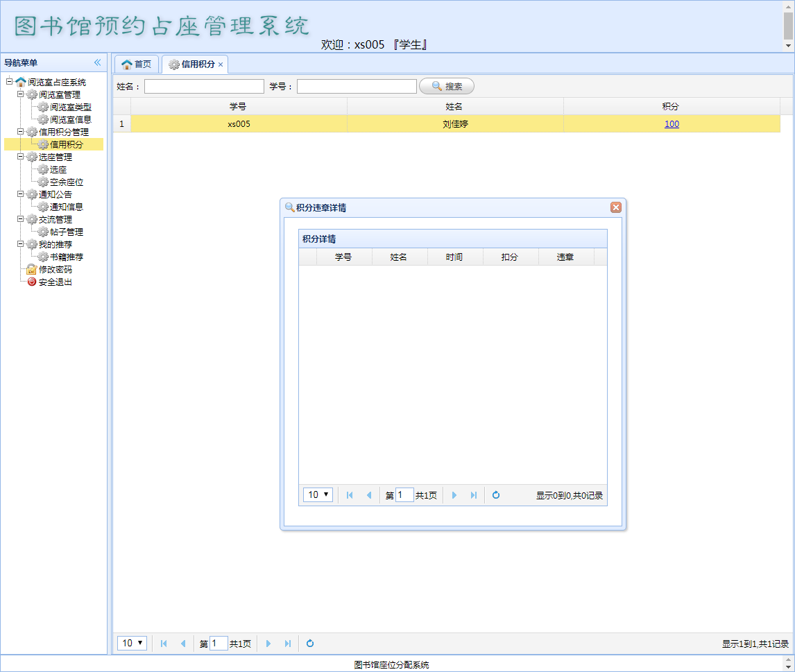
Task: Collapse the 信用积分管理 tree node
Action: [20, 131]
